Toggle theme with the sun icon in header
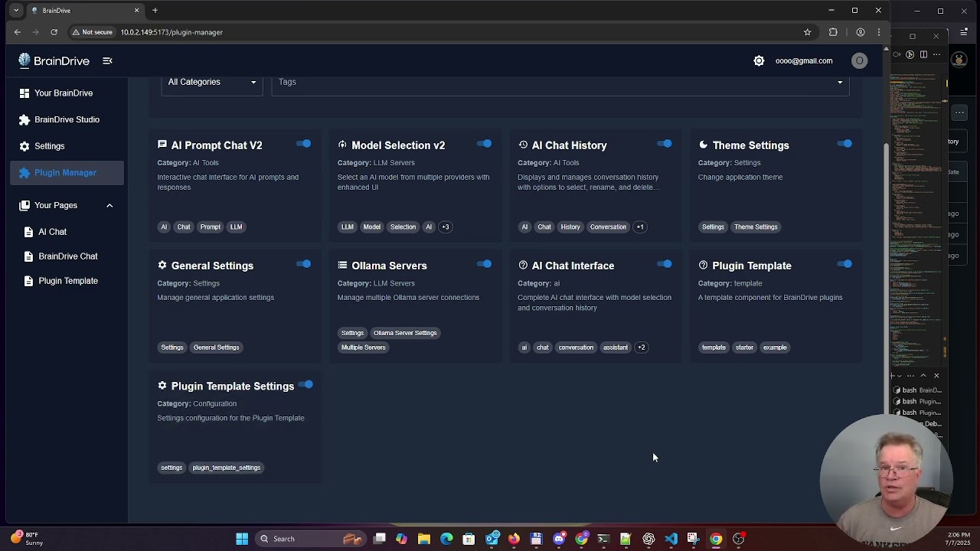The height and width of the screenshot is (551, 980). (759, 60)
